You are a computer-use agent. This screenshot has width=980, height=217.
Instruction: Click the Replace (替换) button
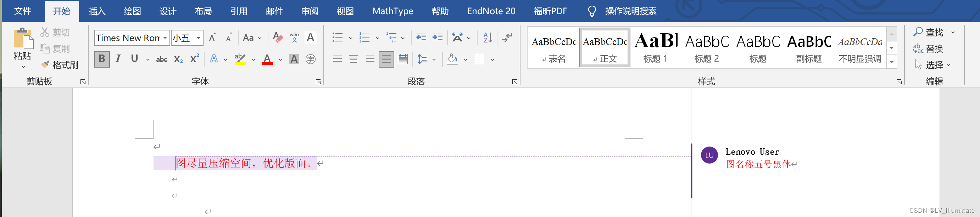(928, 48)
